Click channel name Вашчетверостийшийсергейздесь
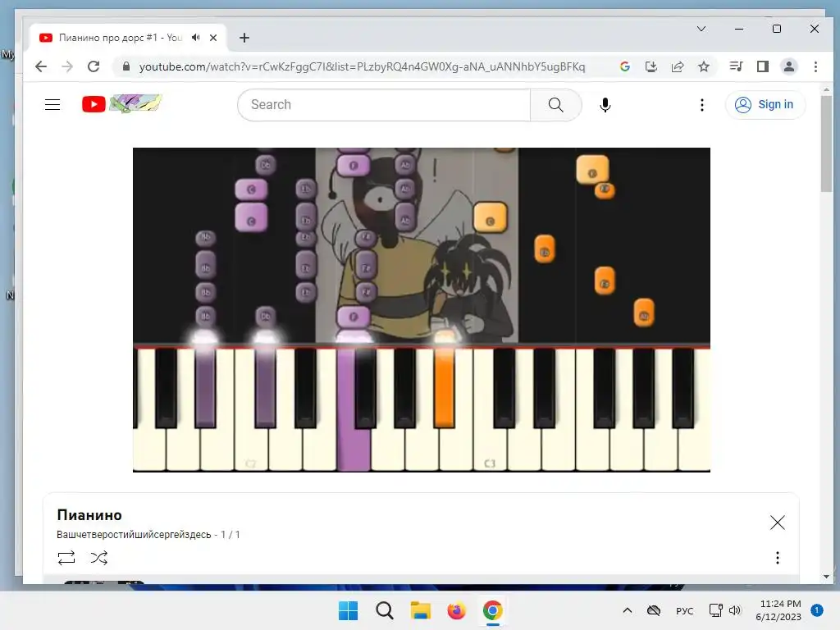Image resolution: width=840 pixels, height=630 pixels. 134,535
